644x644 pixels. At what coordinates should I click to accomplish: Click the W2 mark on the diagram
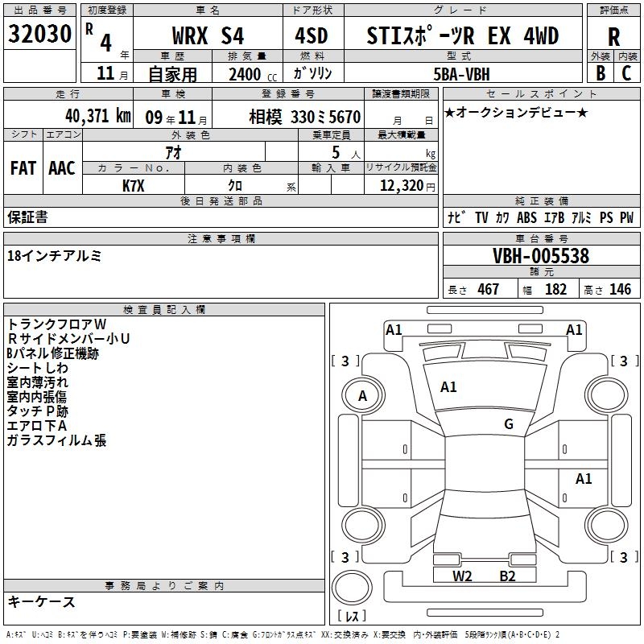click(462, 576)
